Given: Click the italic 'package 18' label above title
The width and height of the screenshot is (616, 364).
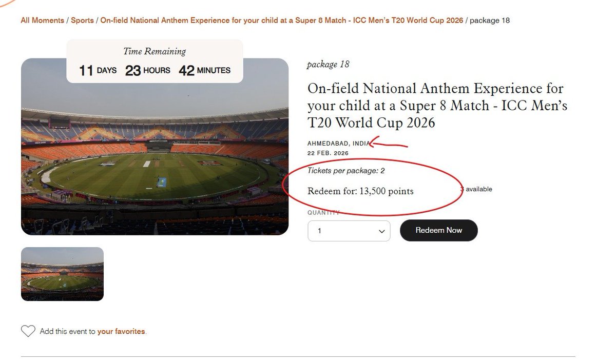Looking at the screenshot, I should tap(328, 64).
